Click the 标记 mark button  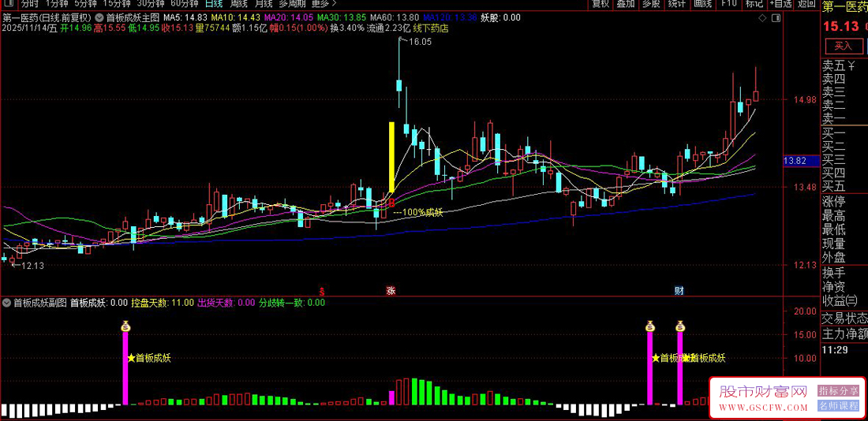754,5
